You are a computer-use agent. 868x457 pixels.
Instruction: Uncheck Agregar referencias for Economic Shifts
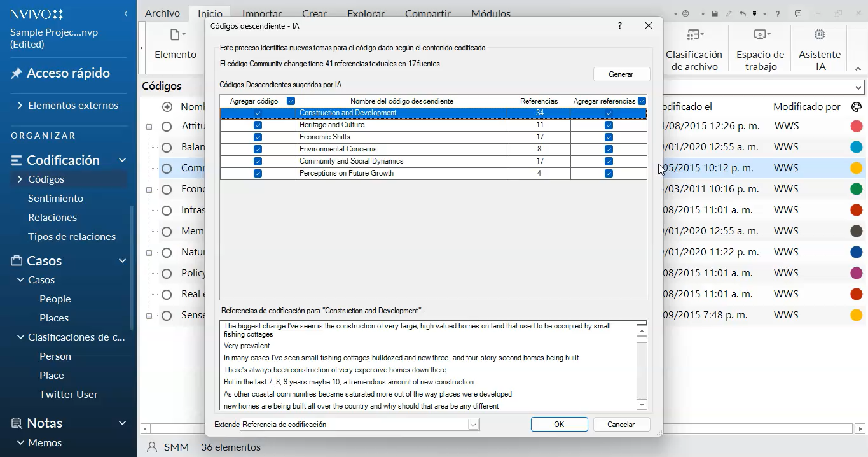tap(609, 137)
